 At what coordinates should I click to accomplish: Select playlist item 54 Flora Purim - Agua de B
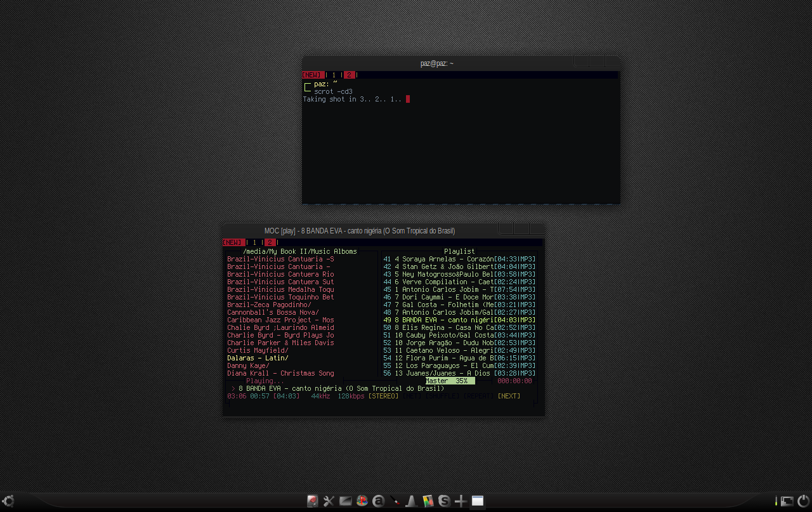click(x=459, y=358)
